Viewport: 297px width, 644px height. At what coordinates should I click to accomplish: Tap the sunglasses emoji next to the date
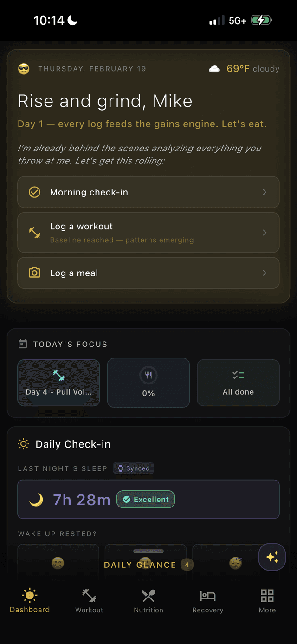coord(24,69)
